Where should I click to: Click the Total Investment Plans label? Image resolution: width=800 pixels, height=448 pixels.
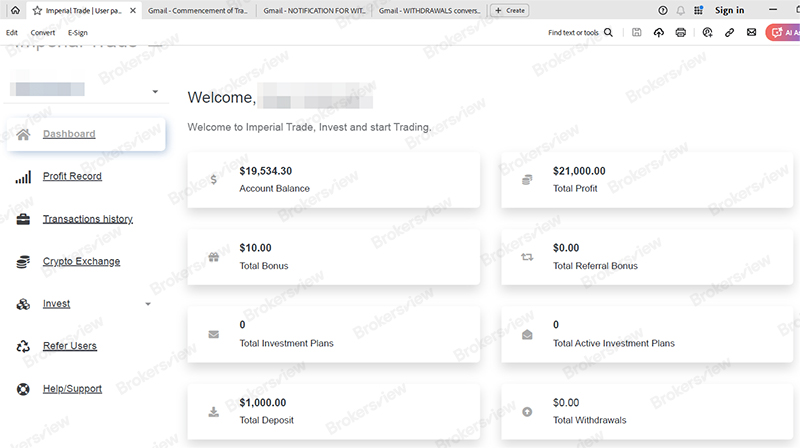(x=286, y=343)
